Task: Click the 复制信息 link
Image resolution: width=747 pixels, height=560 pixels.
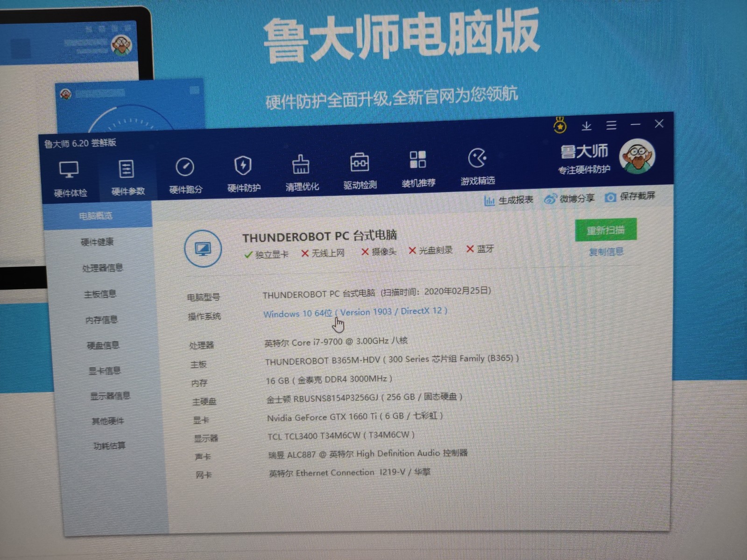Action: pos(606,252)
